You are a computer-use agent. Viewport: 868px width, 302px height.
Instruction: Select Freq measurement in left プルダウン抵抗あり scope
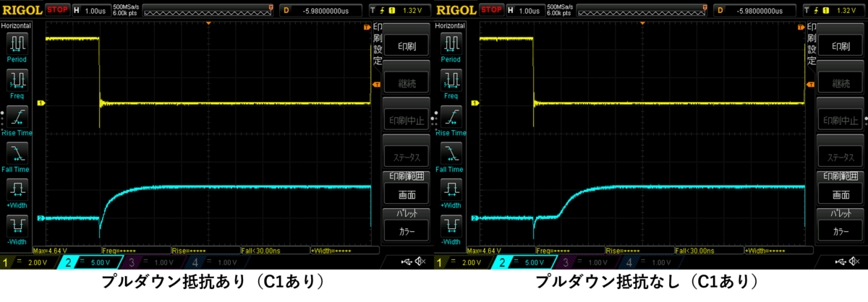(16, 84)
